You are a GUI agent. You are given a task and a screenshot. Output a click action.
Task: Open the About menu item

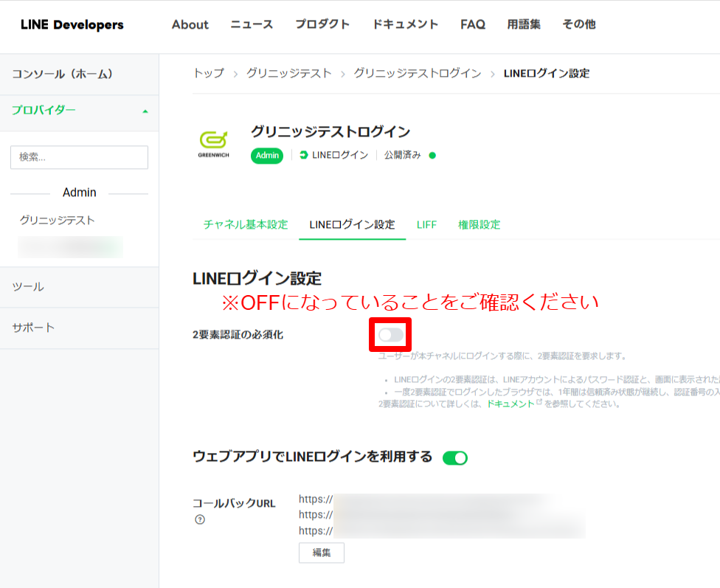click(190, 24)
